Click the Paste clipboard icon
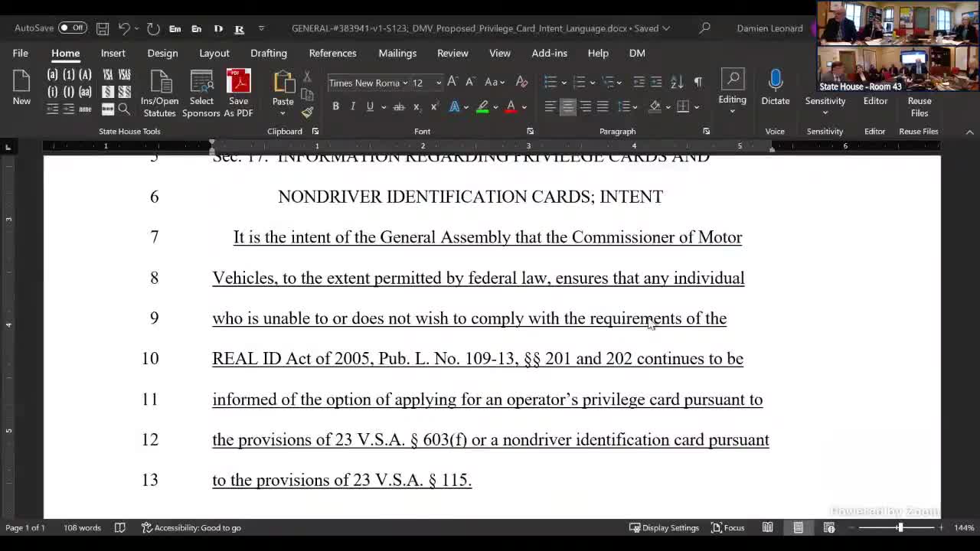The height and width of the screenshot is (551, 980). 283,83
